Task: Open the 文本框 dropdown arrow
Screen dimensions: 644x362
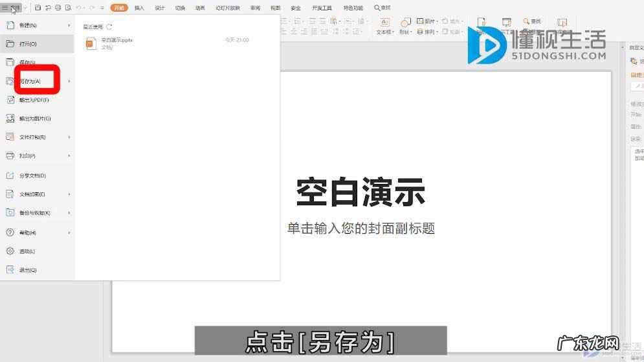Action: click(x=393, y=32)
